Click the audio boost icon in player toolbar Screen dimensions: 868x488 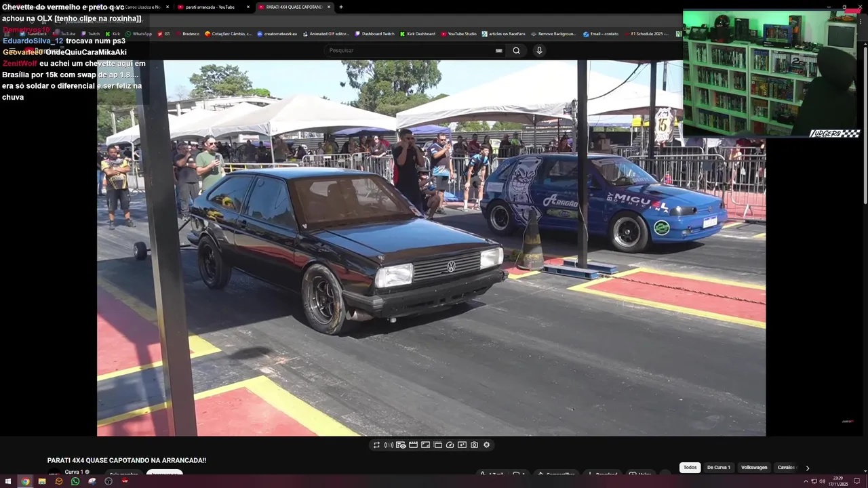(389, 445)
